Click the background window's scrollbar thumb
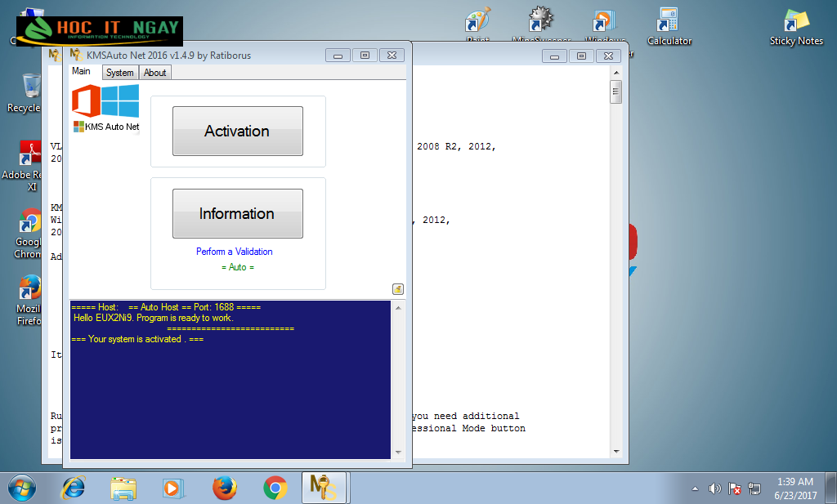 616,91
